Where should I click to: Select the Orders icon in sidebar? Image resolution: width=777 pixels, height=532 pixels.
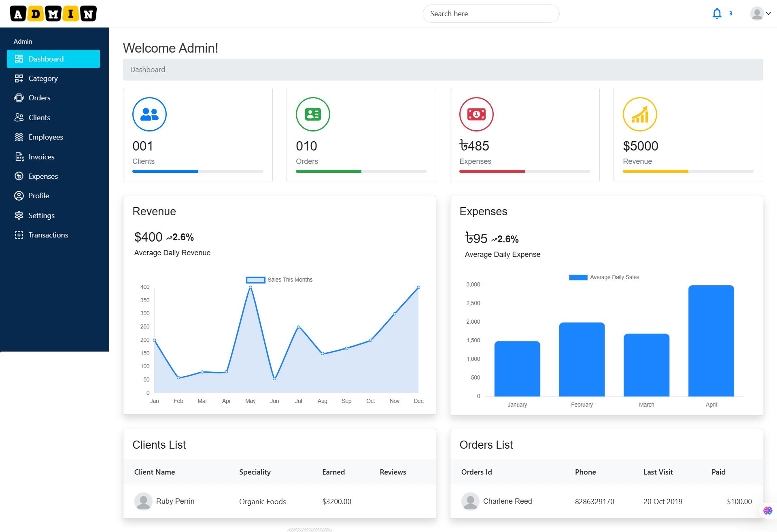coord(19,97)
